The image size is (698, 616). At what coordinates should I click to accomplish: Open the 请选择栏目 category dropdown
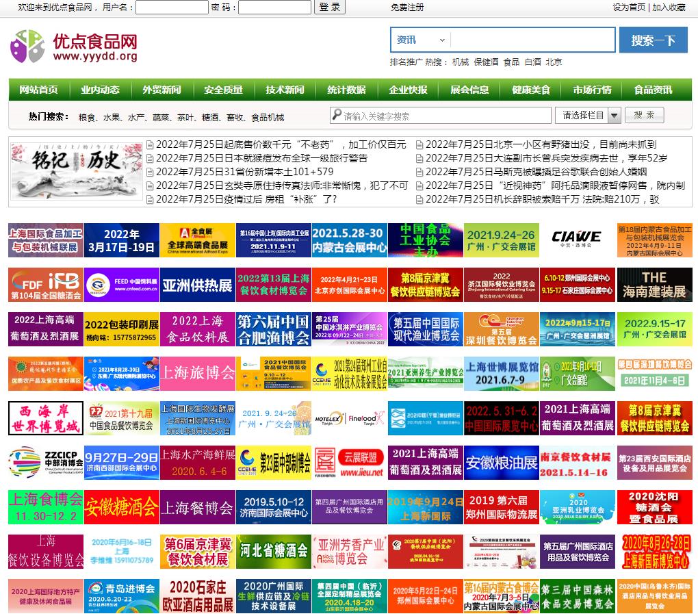(x=588, y=115)
